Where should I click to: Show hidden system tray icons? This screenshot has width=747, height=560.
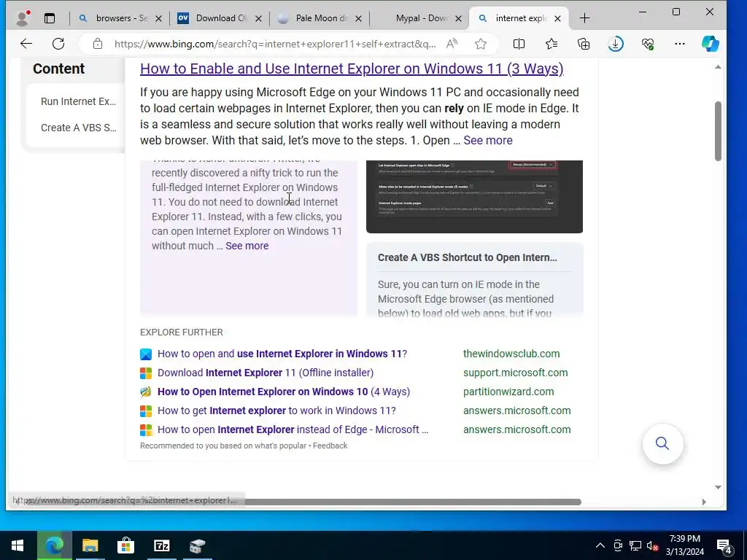point(600,545)
